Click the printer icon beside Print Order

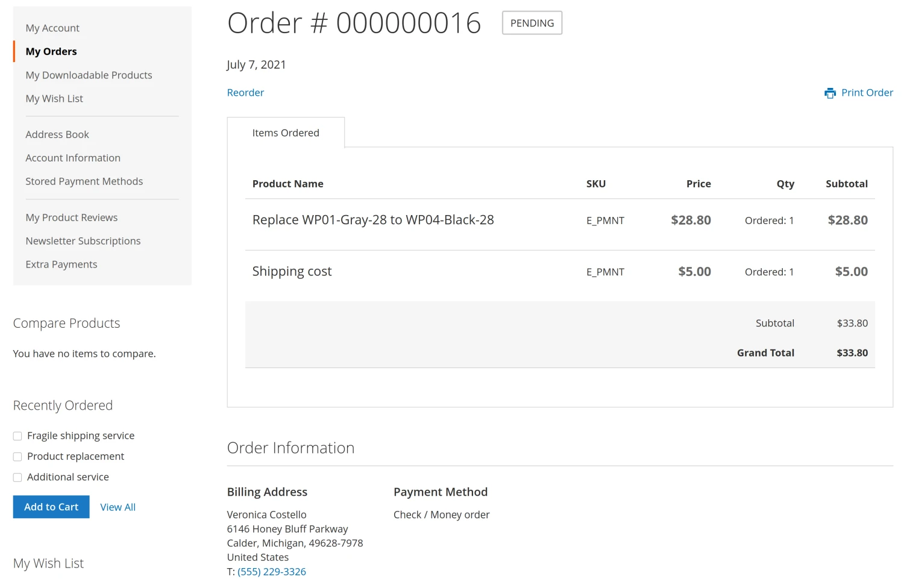coord(830,93)
